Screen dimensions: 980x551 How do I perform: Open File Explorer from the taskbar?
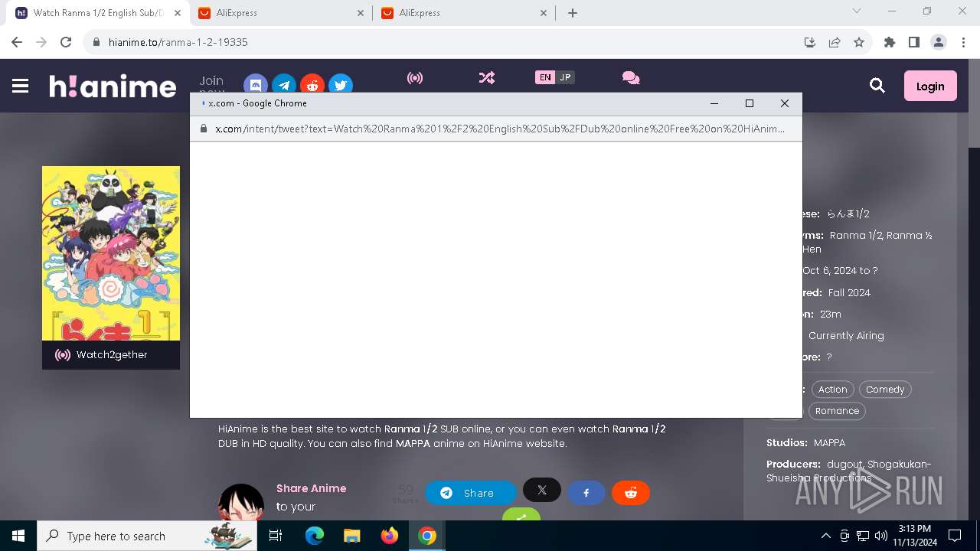(x=351, y=536)
